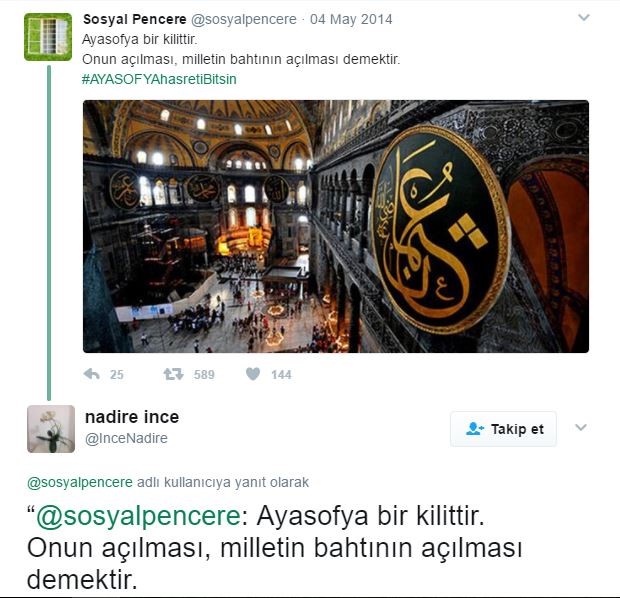
Task: Click the 589 retweet count
Action: pyautogui.click(x=204, y=375)
